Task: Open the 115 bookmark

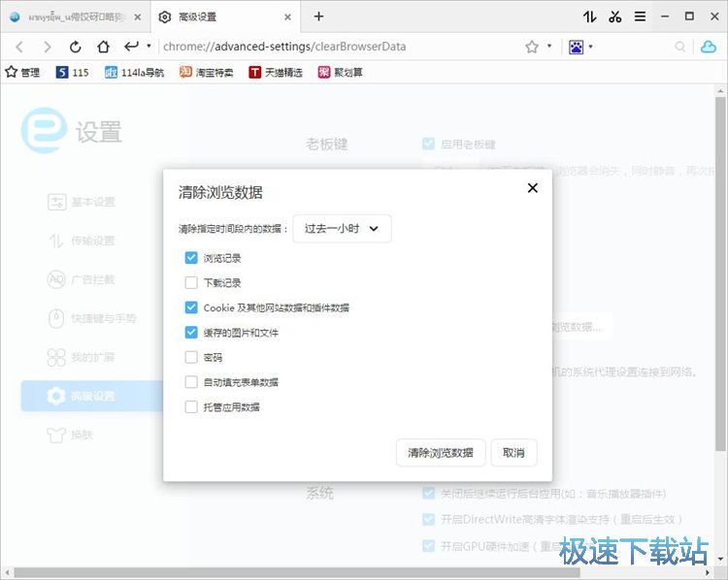Action: click(72, 72)
